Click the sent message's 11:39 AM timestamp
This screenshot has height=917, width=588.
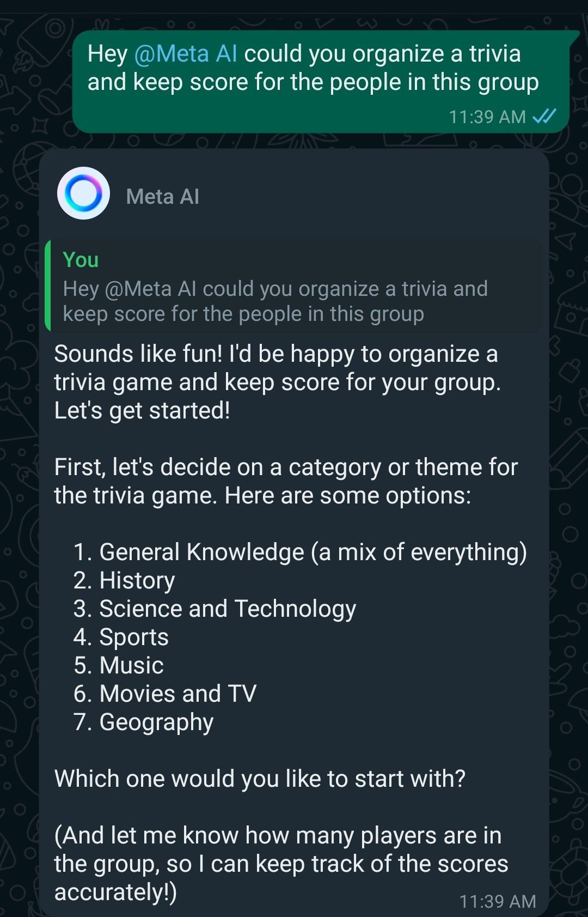487,117
